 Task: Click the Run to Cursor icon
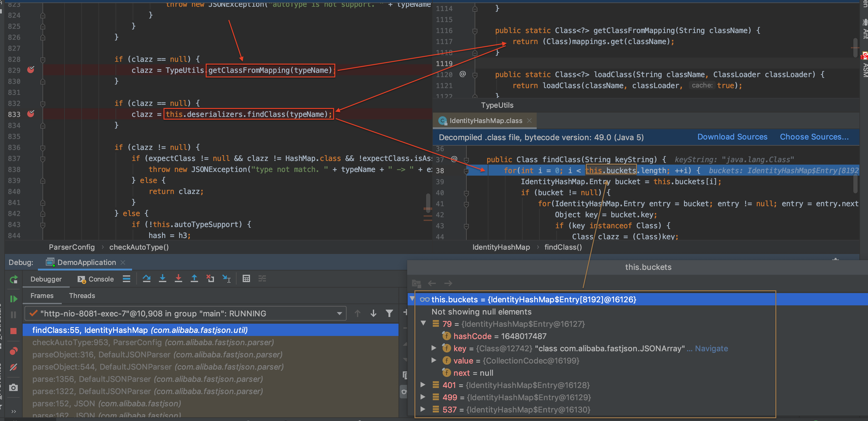(x=226, y=279)
